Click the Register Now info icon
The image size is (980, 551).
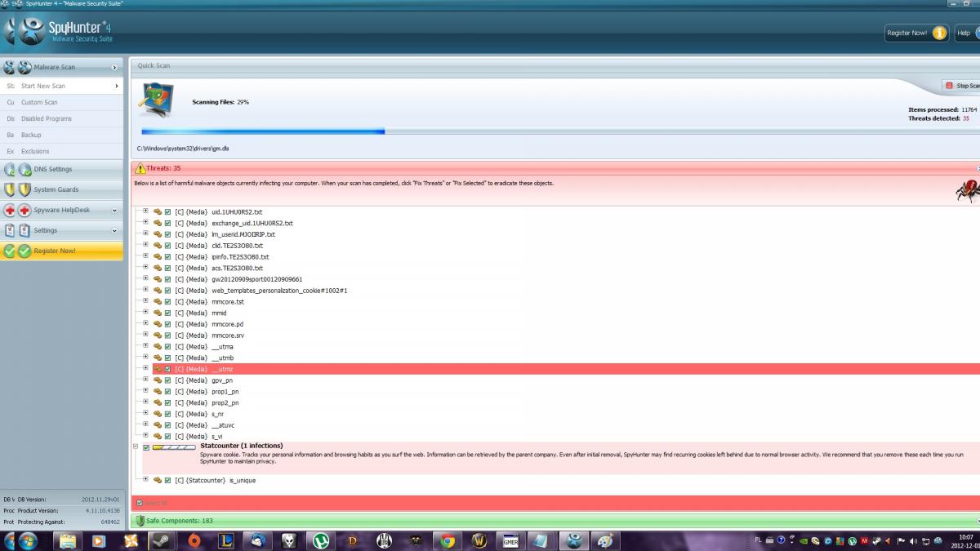939,33
